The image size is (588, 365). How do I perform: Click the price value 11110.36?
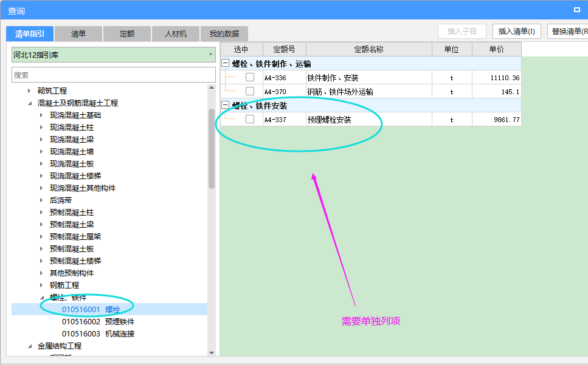(x=505, y=78)
